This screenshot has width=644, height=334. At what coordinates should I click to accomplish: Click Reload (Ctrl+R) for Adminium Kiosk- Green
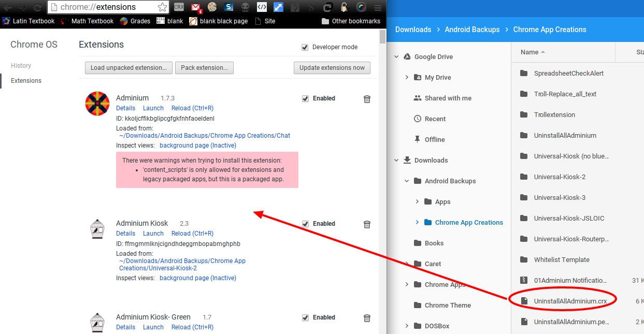(x=192, y=327)
